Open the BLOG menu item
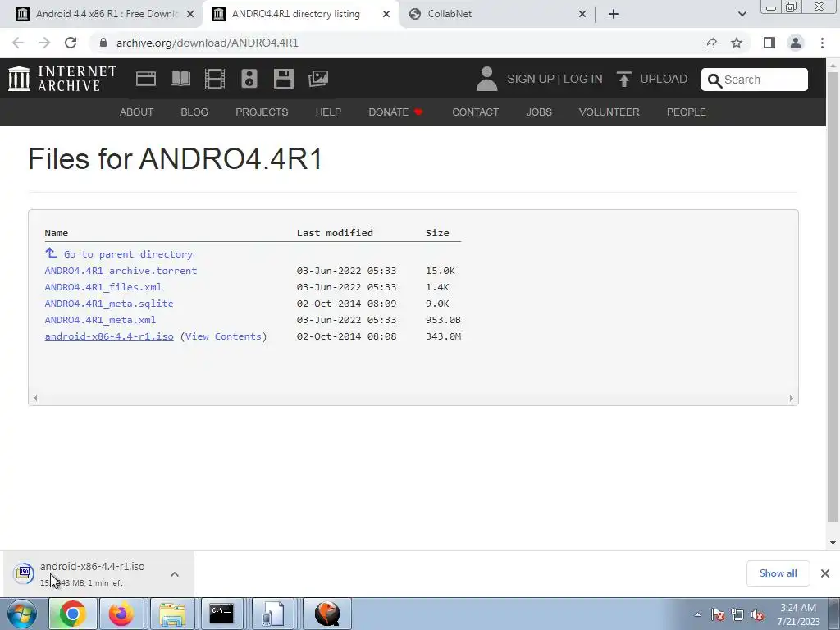This screenshot has height=630, width=840. 194,112
